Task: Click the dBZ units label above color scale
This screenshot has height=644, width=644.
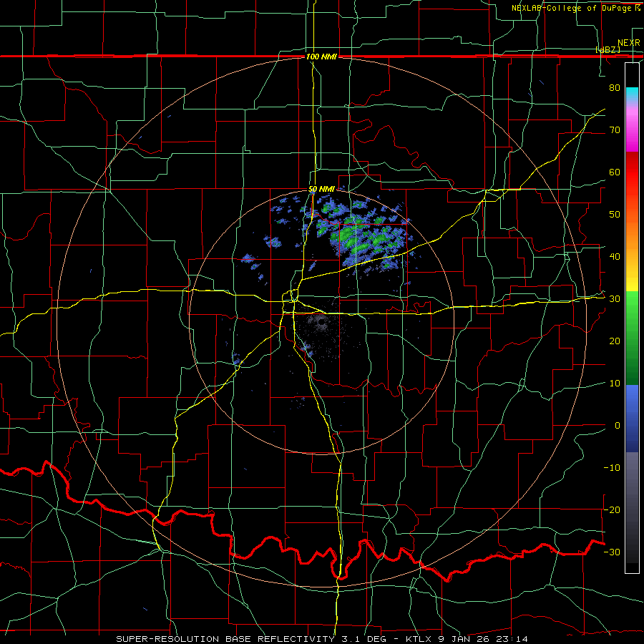Action: [x=608, y=49]
